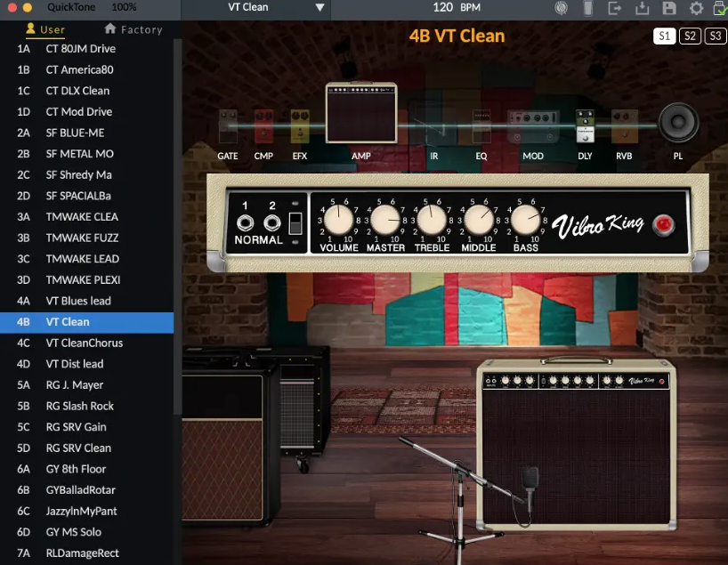Click the export icon in the toolbar
This screenshot has width=728, height=565.
[x=614, y=8]
